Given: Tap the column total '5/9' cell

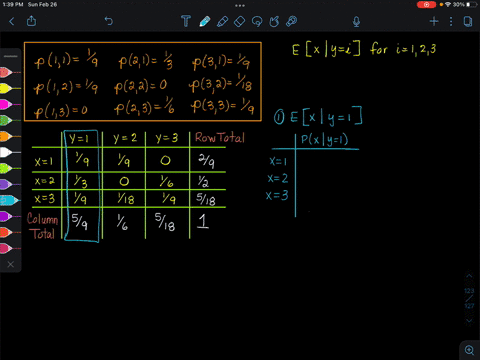Looking at the screenshot, I should [x=80, y=221].
